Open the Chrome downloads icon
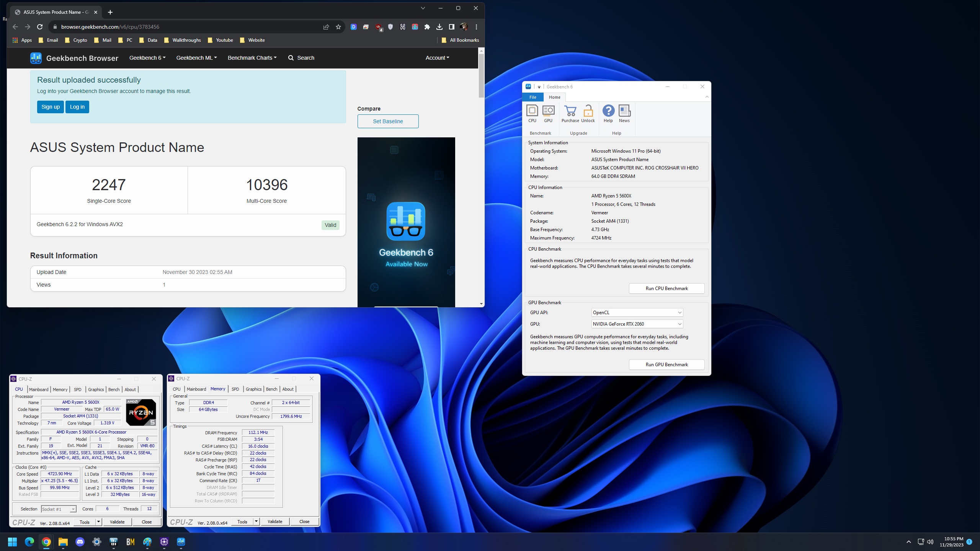Image resolution: width=980 pixels, height=551 pixels. (x=439, y=27)
